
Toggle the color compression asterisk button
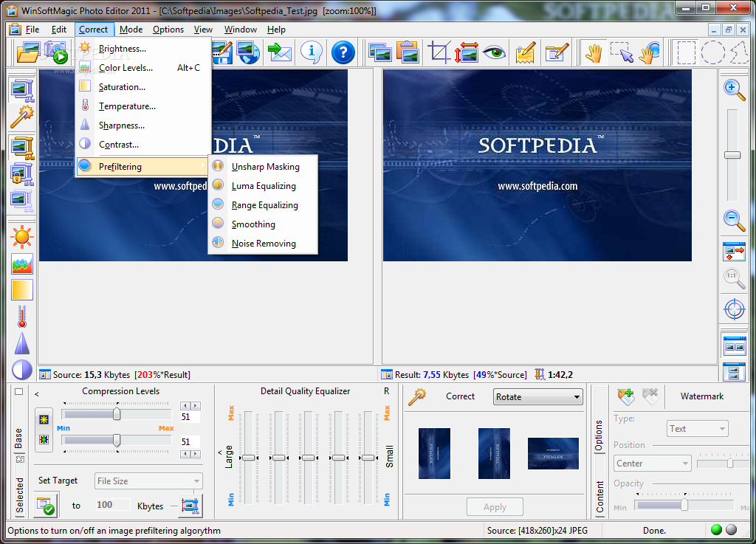[x=44, y=439]
